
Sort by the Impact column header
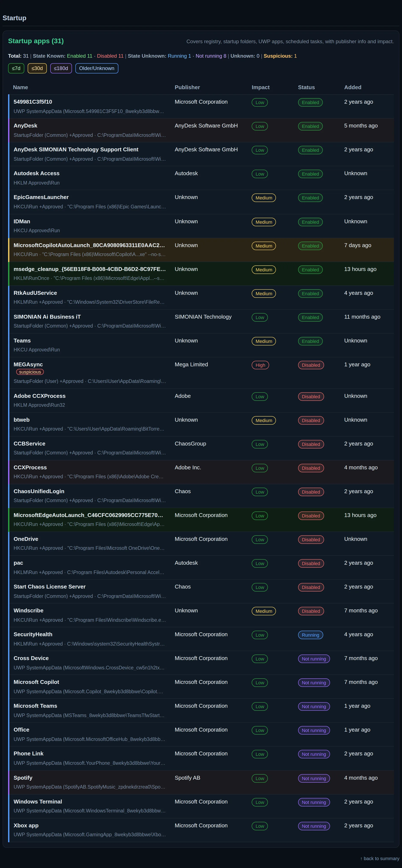click(260, 87)
